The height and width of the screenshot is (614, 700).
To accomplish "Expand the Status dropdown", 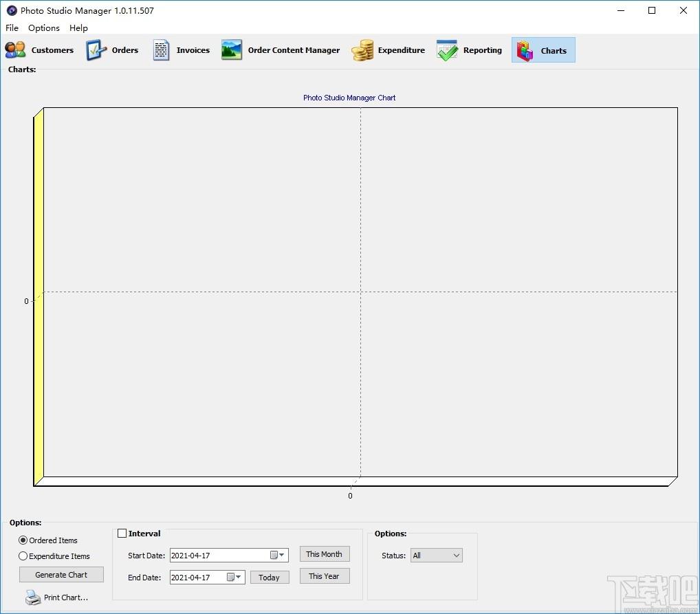I will 436,556.
